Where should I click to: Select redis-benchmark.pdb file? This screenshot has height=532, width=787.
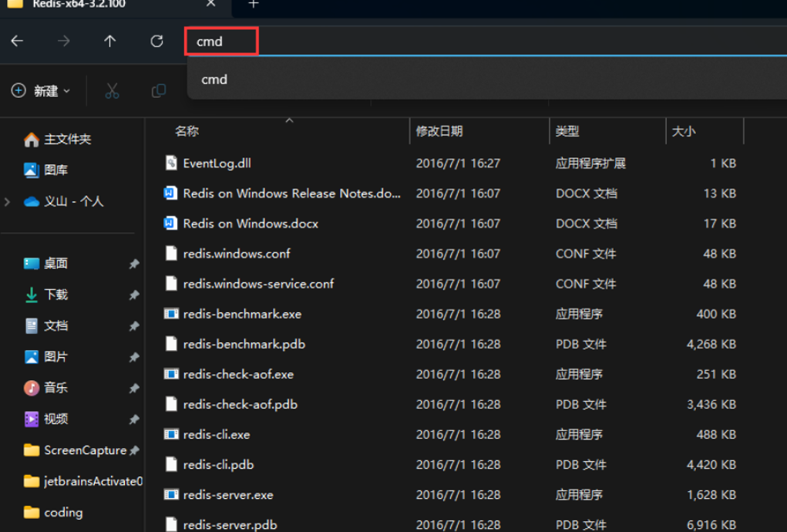(244, 344)
